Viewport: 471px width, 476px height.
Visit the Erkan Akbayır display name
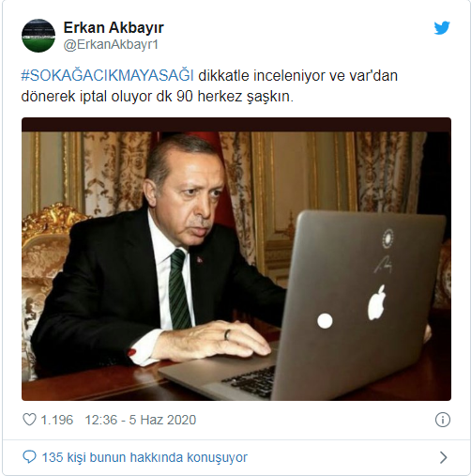point(114,28)
